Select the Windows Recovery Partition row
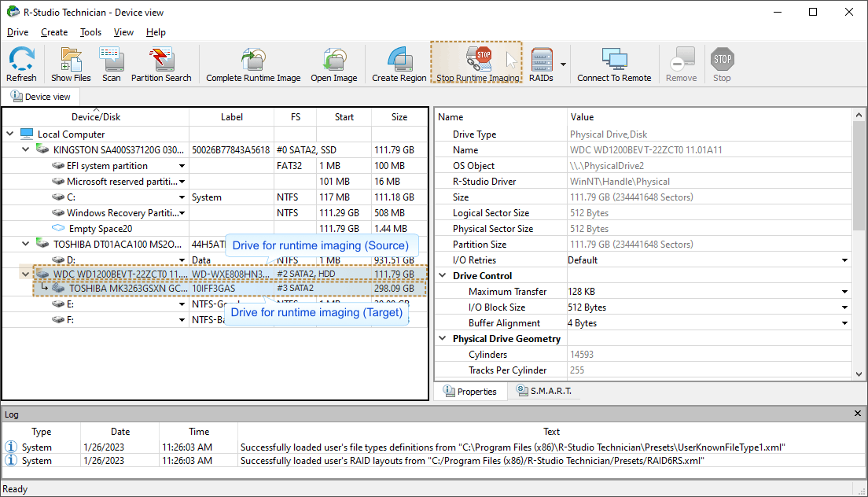The height and width of the screenshot is (497, 868). (x=215, y=212)
